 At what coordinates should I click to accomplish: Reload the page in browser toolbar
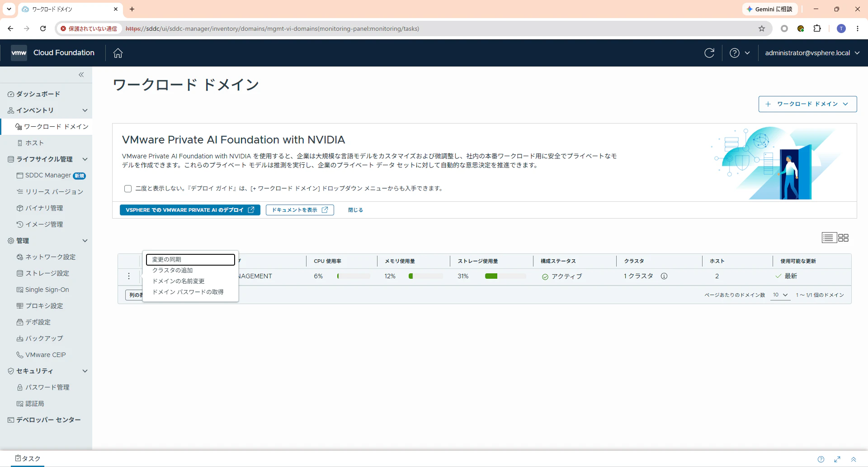[43, 29]
